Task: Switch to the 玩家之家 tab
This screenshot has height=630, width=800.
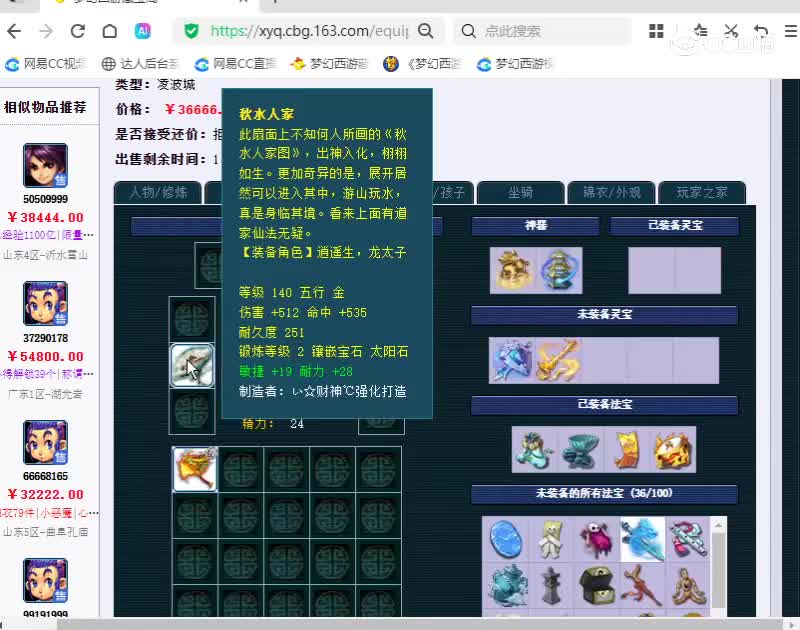Action: click(702, 192)
